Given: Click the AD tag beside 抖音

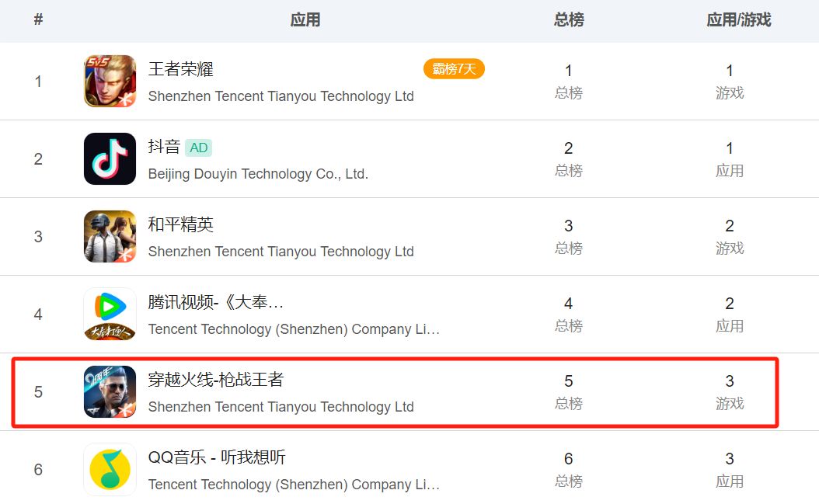Looking at the screenshot, I should point(199,148).
